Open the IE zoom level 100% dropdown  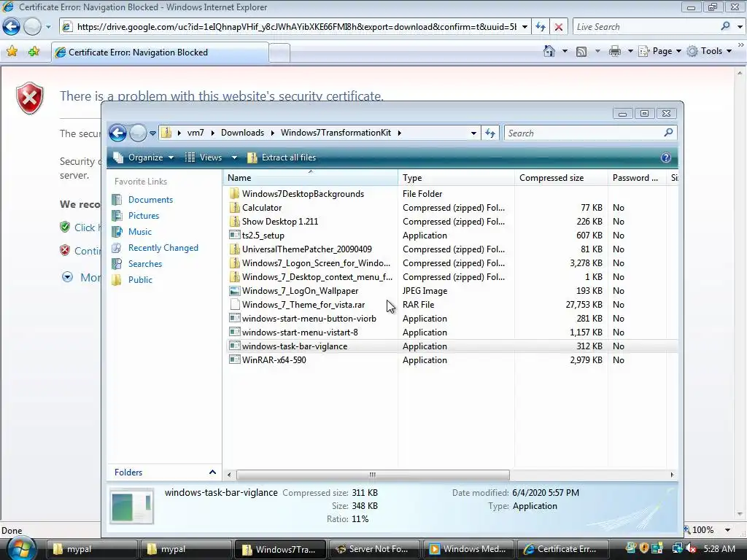[727, 530]
